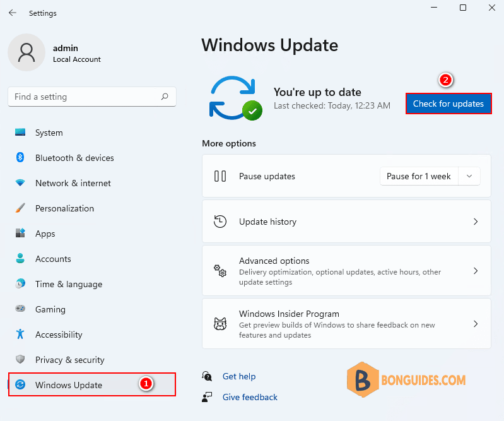
Task: Click the Privacy & security shield icon
Action: pos(20,360)
